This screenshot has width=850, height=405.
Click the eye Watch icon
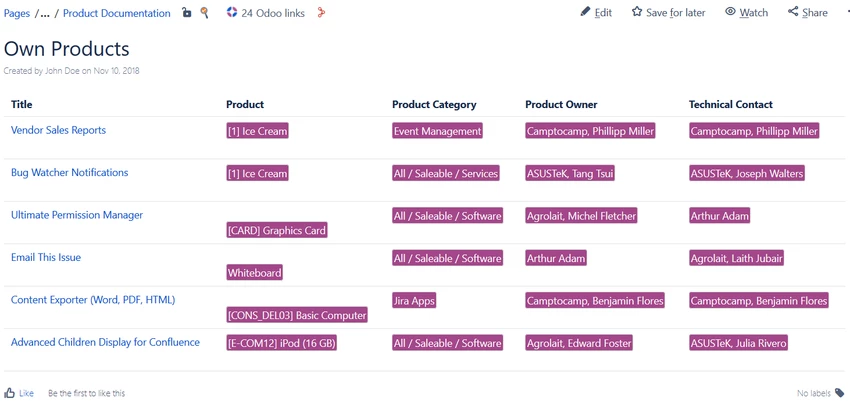(730, 12)
